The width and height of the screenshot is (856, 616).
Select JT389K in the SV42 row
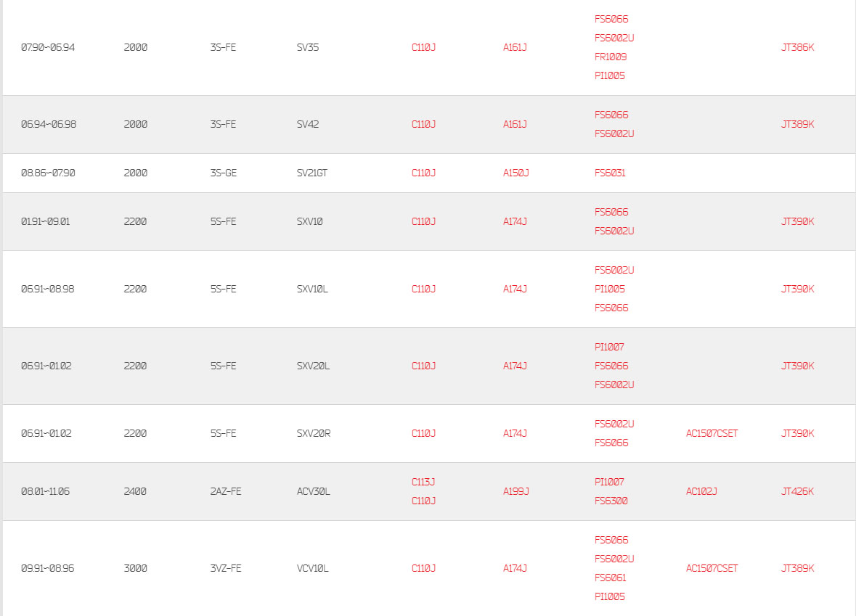[797, 124]
